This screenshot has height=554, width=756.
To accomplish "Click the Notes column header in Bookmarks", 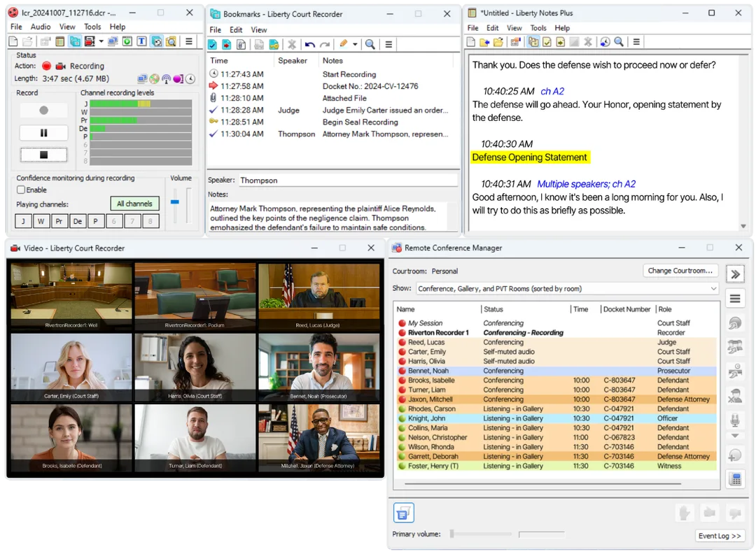I will click(332, 61).
